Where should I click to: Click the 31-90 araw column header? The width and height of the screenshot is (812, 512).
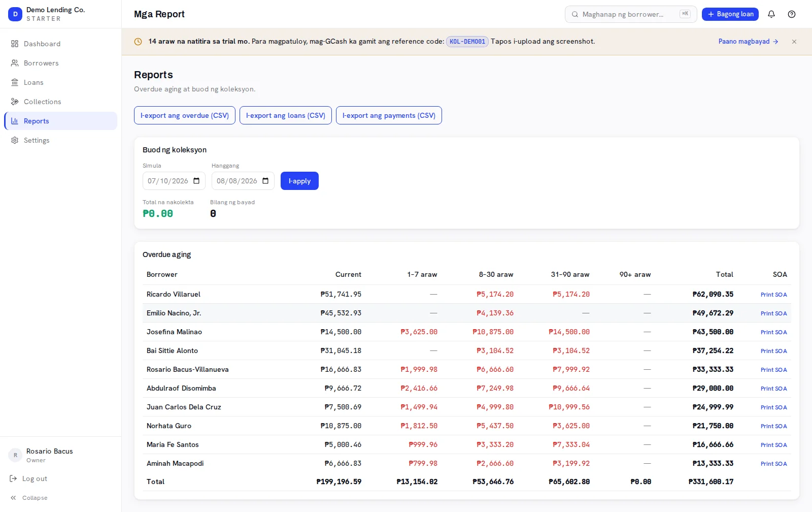[570, 274]
